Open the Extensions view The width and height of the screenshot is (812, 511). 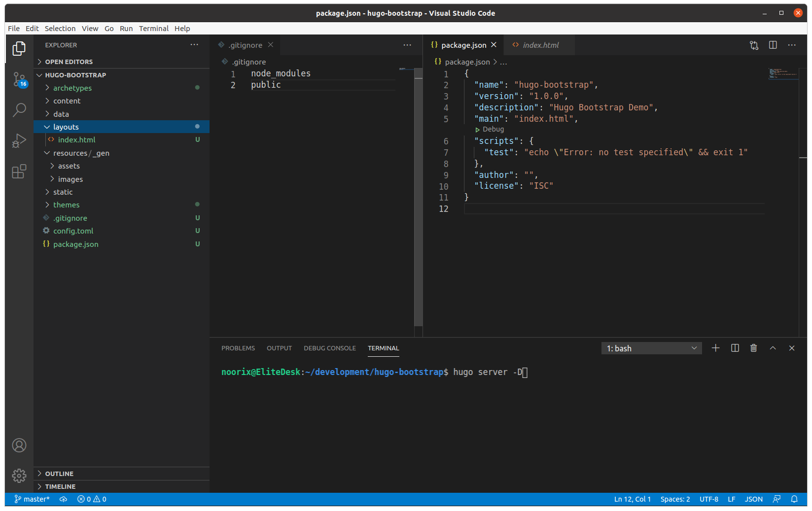point(19,171)
